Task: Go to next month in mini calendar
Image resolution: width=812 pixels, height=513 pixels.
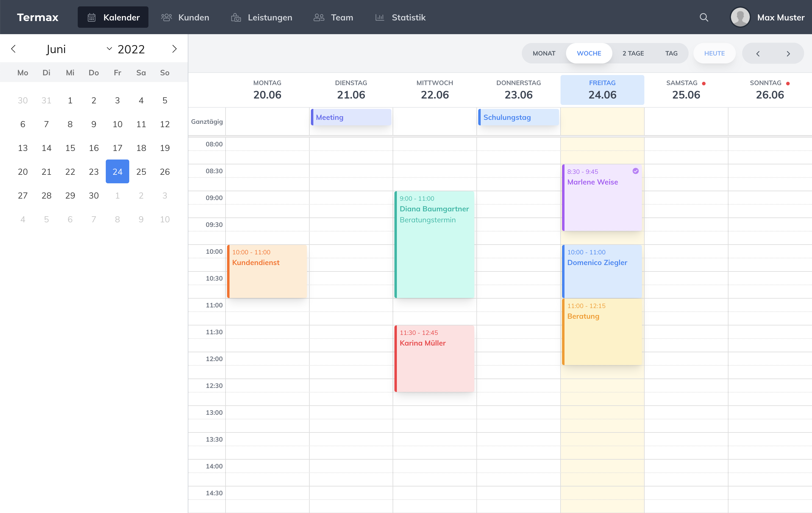Action: click(x=174, y=49)
